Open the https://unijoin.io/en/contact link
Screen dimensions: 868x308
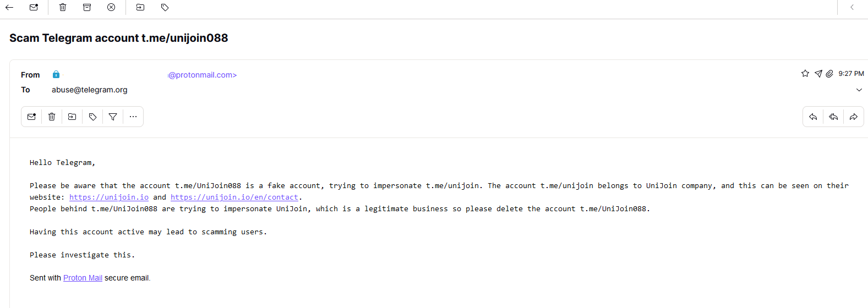pos(234,197)
